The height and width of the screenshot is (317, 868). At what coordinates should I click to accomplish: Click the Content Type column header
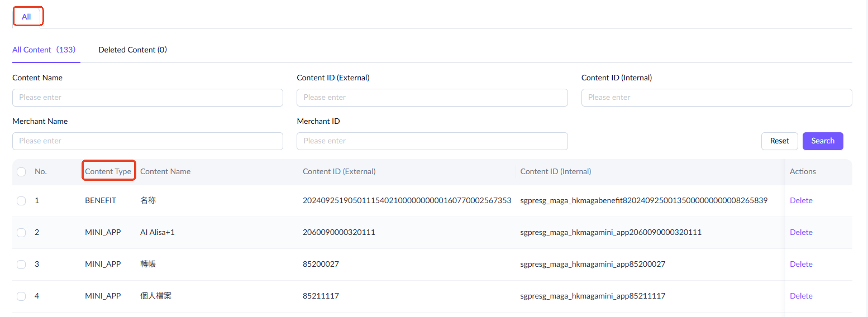(108, 172)
